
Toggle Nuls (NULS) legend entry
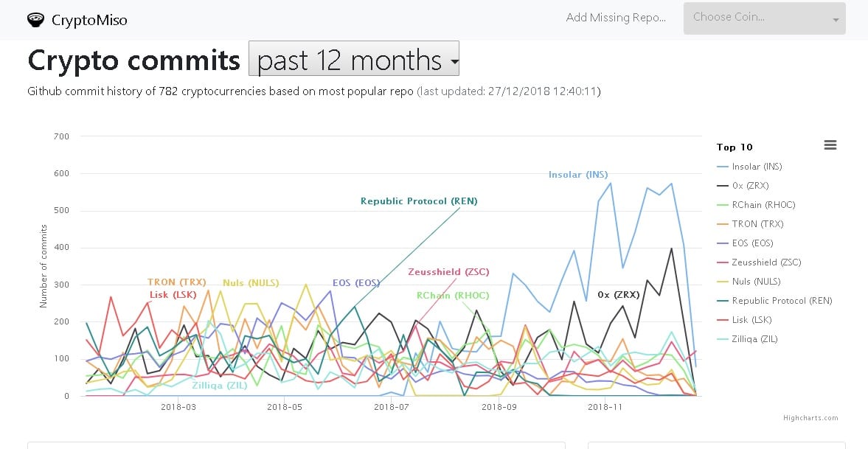[756, 282]
